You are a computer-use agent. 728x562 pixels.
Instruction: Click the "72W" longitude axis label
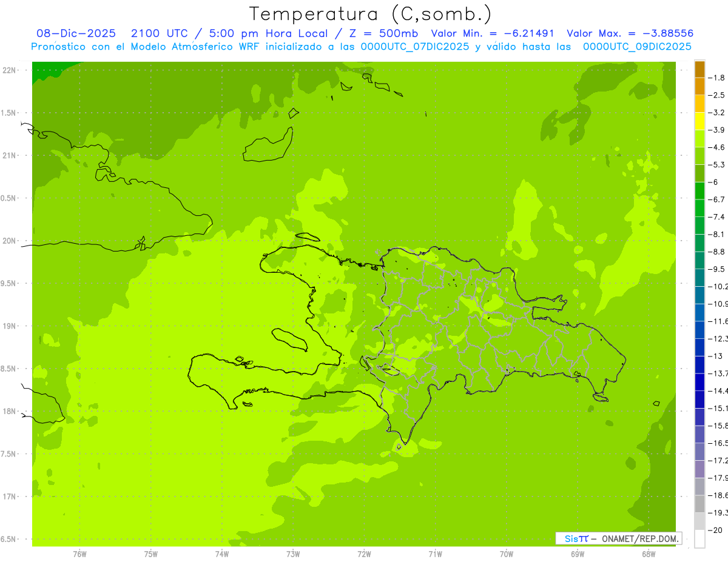(364, 554)
